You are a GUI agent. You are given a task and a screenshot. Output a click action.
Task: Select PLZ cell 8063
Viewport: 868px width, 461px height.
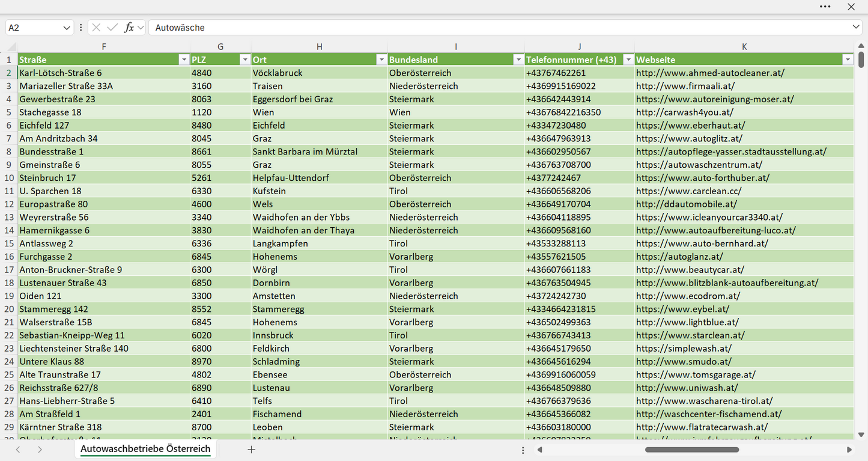220,99
